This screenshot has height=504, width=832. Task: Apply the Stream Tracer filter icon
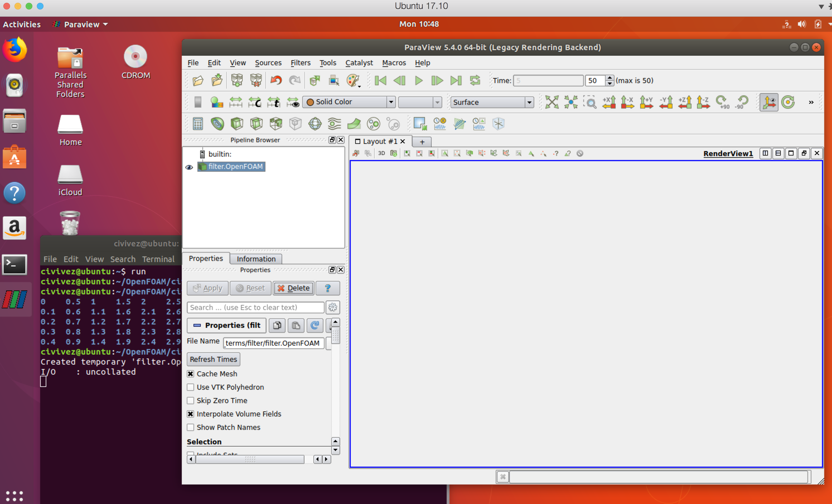tap(334, 124)
